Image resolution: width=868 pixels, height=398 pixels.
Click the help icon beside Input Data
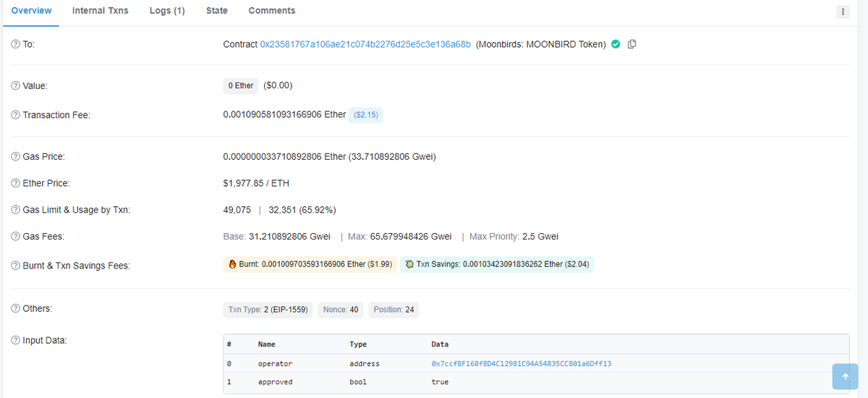point(15,340)
